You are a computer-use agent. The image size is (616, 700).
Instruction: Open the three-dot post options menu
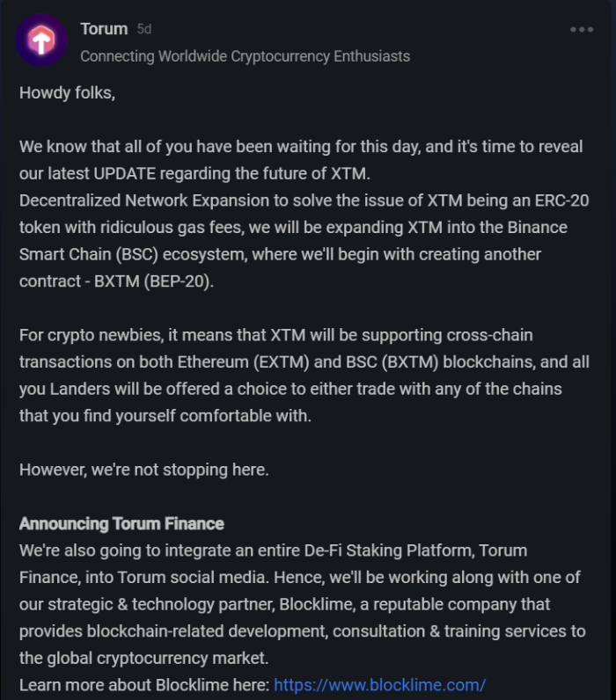tap(582, 30)
